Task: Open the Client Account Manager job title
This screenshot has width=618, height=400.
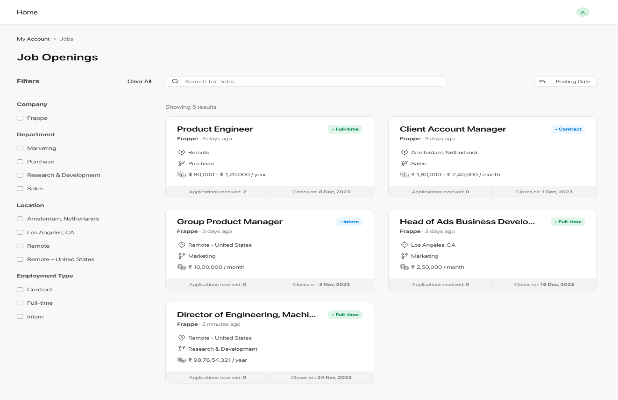Action: click(x=452, y=129)
